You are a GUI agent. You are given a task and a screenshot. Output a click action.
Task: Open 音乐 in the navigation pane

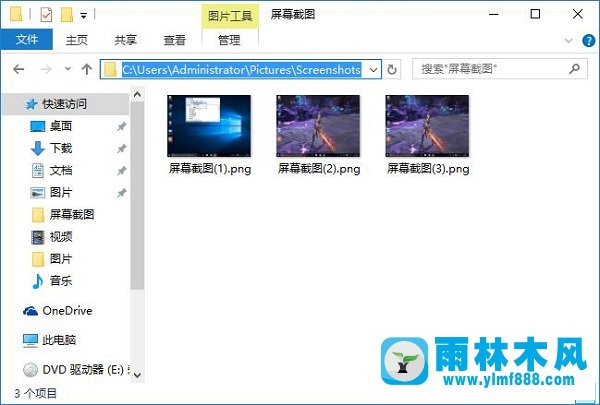pos(61,281)
